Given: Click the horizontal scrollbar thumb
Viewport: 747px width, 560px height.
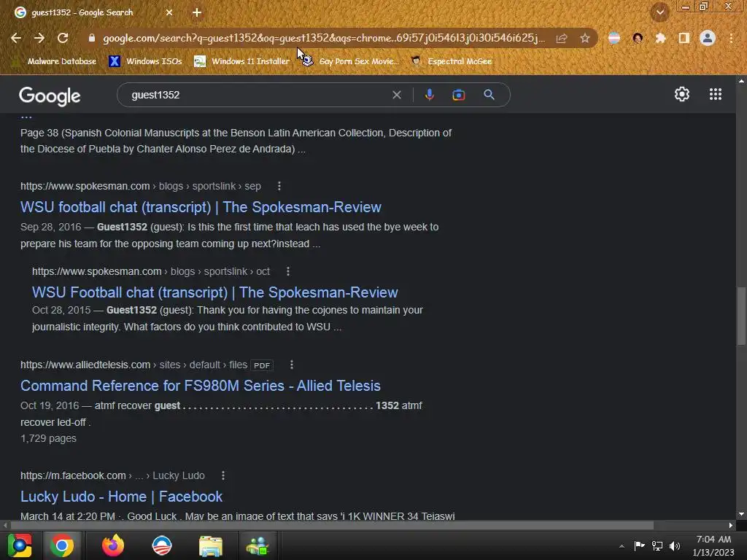Looking at the screenshot, I should click(x=332, y=525).
